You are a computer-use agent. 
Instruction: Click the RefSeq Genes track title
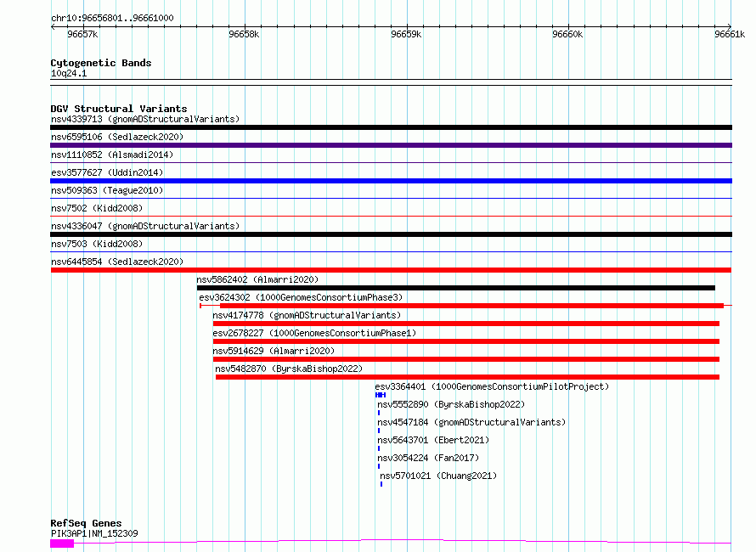tap(86, 523)
